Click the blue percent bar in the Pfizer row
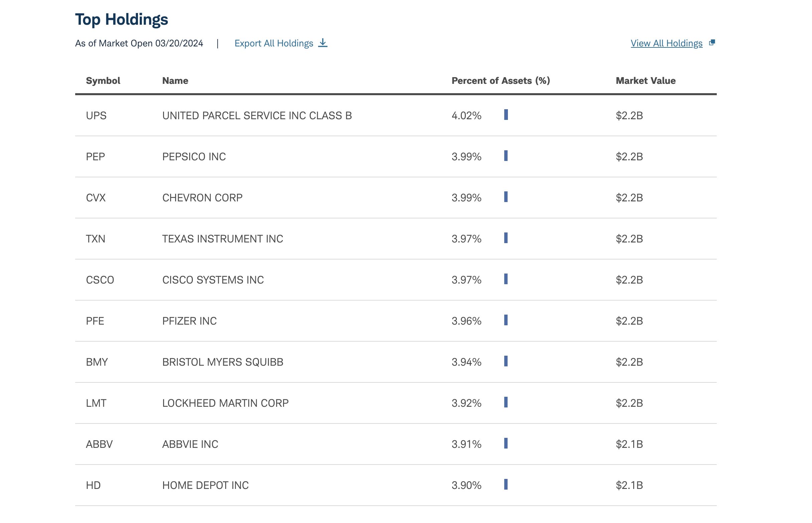812x523 pixels. pyautogui.click(x=506, y=320)
